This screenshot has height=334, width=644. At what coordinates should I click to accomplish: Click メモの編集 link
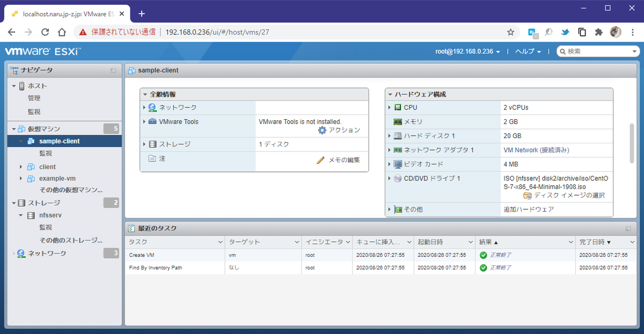click(344, 160)
